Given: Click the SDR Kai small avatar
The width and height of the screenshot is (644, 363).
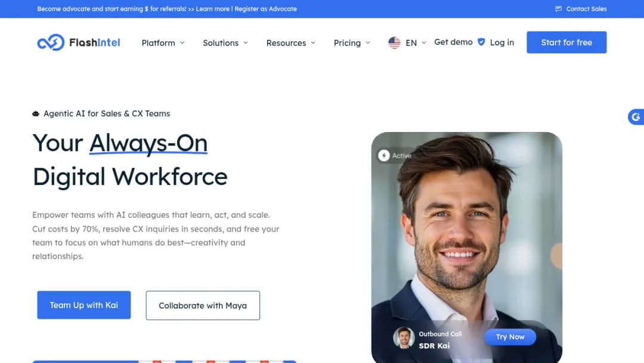Looking at the screenshot, I should (404, 338).
